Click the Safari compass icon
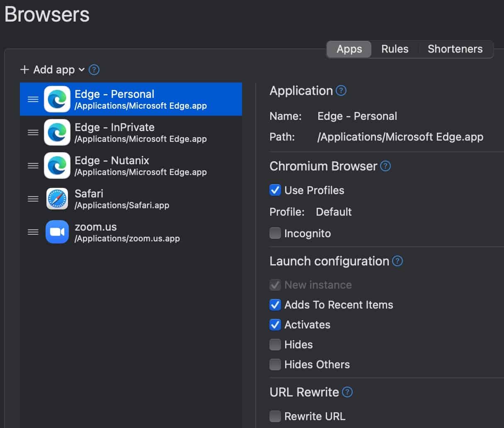The height and width of the screenshot is (428, 504). 57,199
